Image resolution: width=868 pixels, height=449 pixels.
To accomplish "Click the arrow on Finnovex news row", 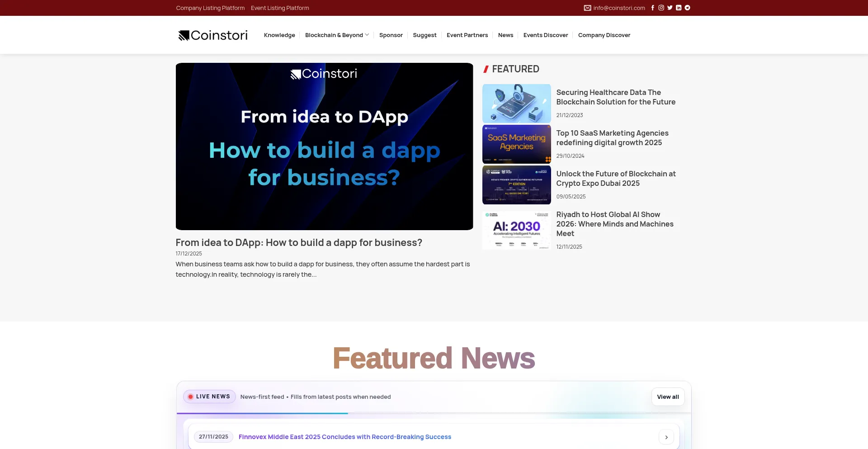I will pos(666,437).
